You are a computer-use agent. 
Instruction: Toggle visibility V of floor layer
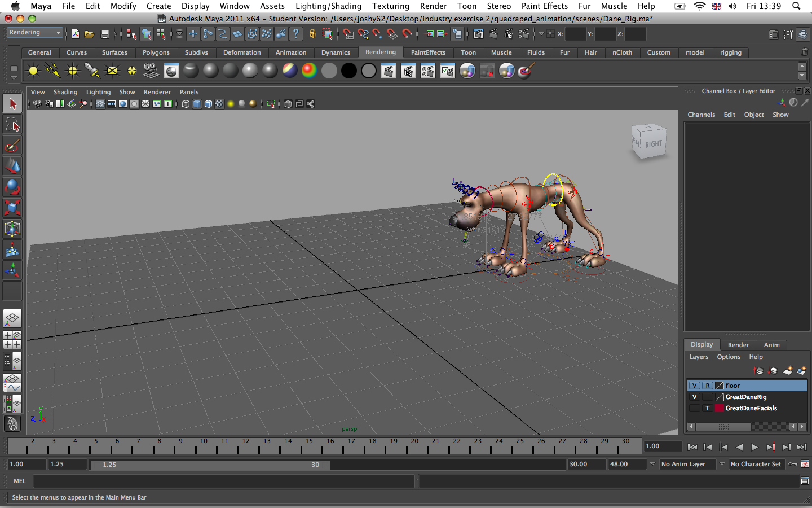[x=695, y=386]
